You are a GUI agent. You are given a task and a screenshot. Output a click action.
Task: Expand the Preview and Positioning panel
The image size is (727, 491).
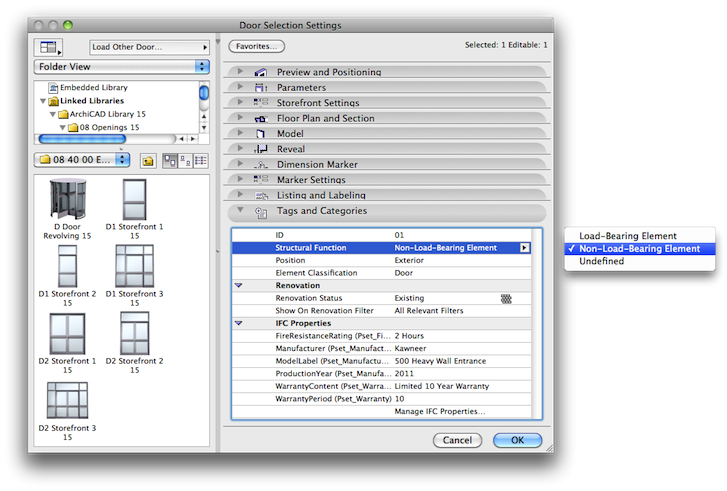(240, 71)
